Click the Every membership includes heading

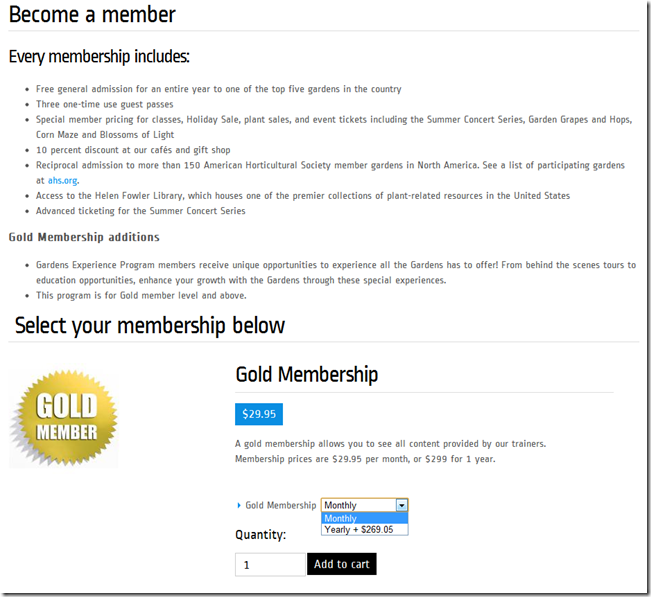click(x=99, y=57)
